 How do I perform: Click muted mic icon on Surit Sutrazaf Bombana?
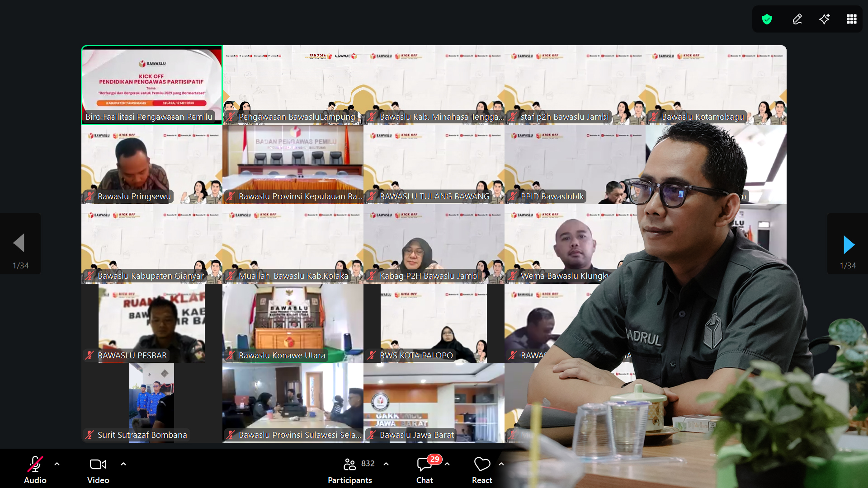90,435
